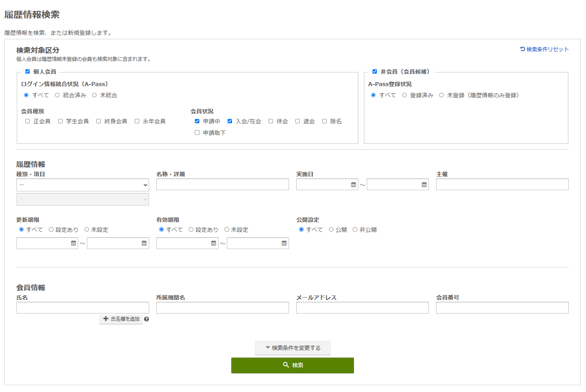
Task: Select the 未統合 radio under ログイン情報統合状況
Action: point(94,95)
